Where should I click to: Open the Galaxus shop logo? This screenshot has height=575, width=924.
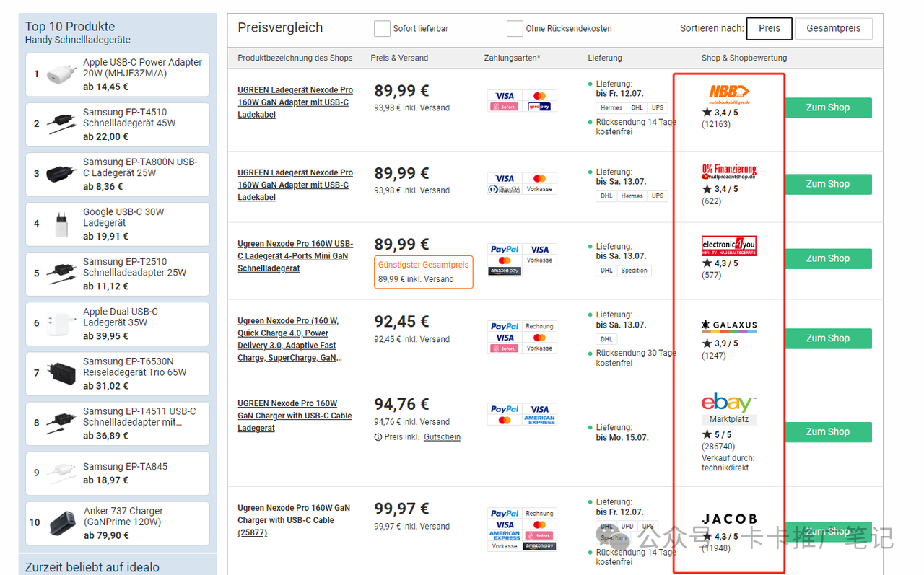(729, 326)
